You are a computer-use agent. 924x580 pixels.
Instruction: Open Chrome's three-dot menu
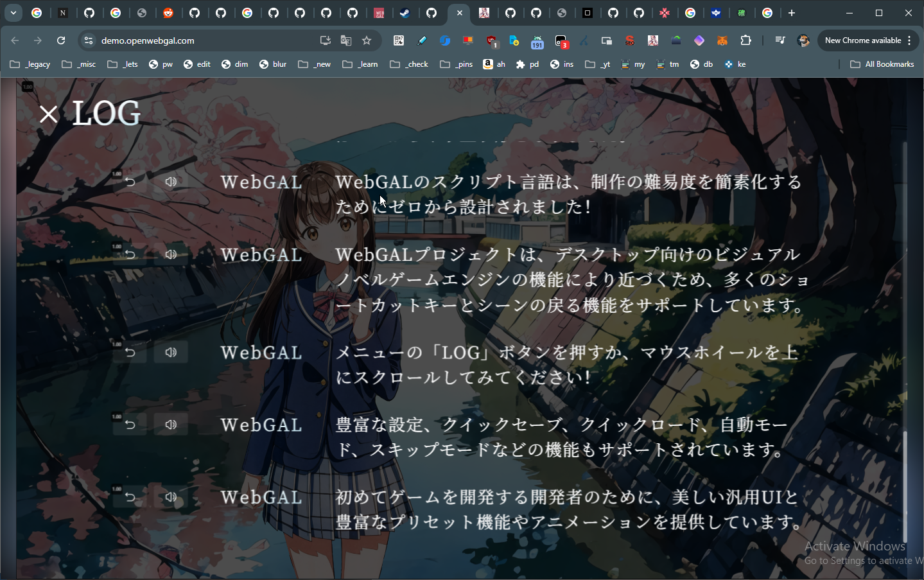pyautogui.click(x=909, y=40)
